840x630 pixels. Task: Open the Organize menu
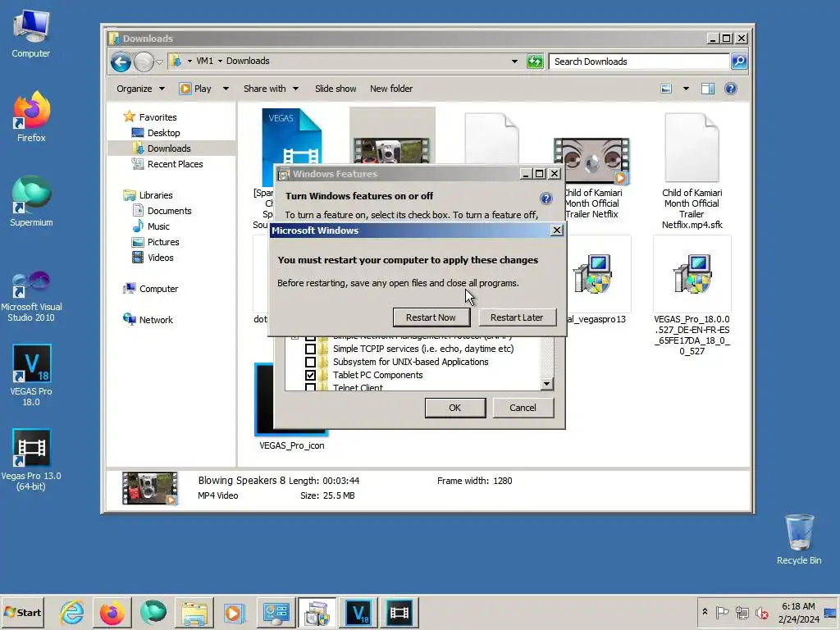coord(140,89)
